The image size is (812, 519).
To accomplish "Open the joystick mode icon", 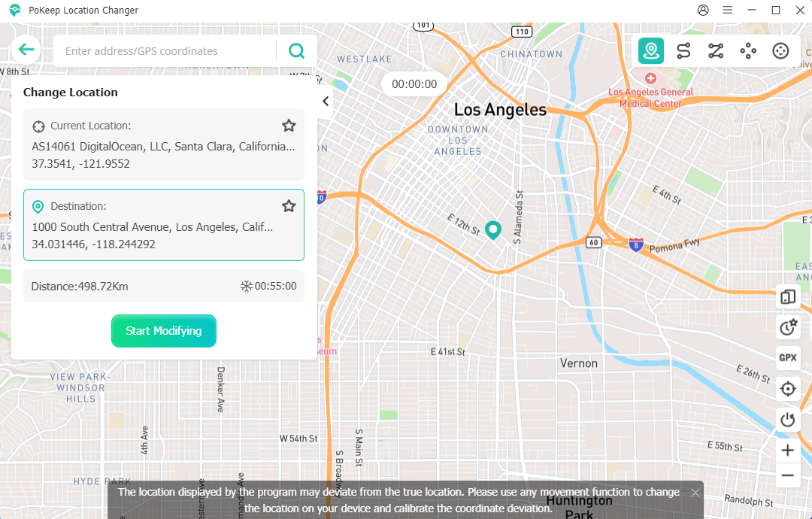I will coord(780,51).
